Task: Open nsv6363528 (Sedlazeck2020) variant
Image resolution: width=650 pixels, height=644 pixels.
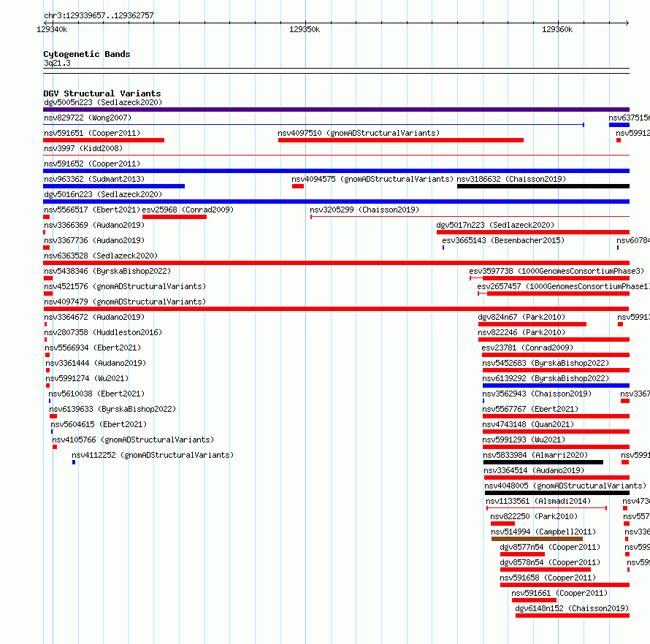Action: pyautogui.click(x=101, y=256)
